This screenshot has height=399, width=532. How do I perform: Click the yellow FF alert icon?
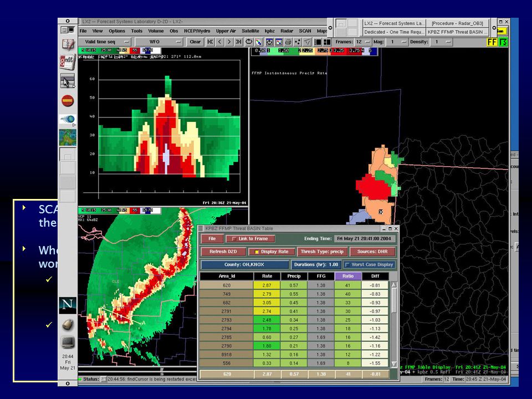(492, 42)
